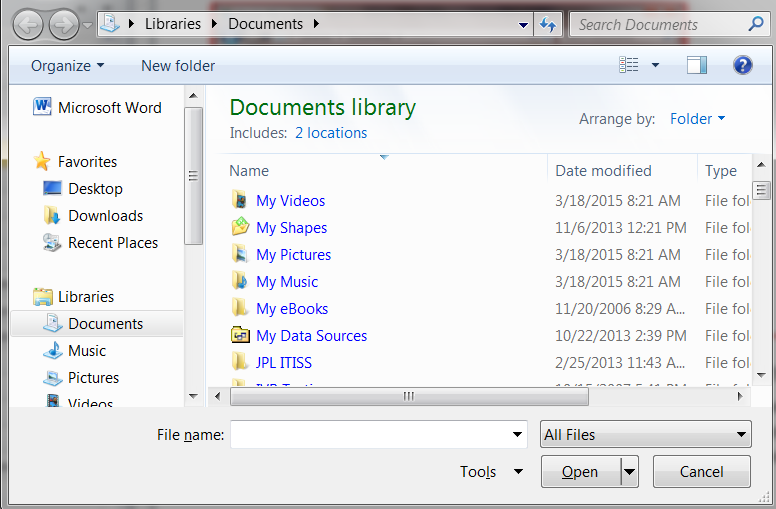
Task: Expand the arrow after Documents in address bar
Action: tap(316, 24)
